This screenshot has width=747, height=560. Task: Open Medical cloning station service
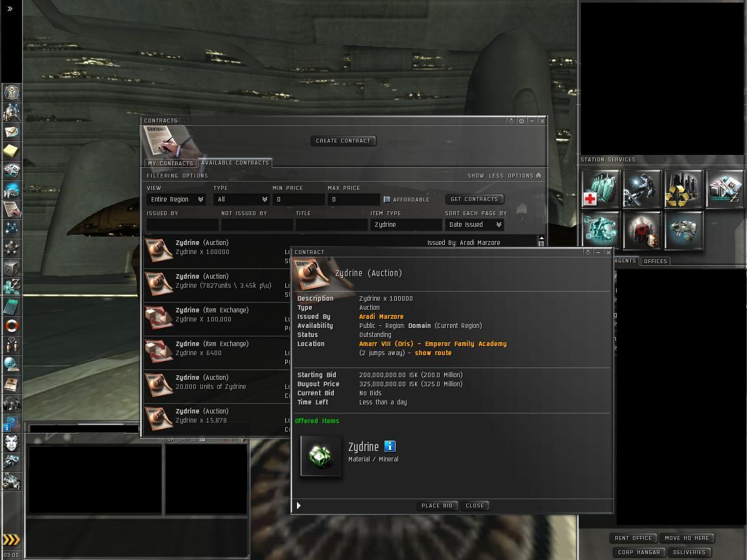point(600,189)
